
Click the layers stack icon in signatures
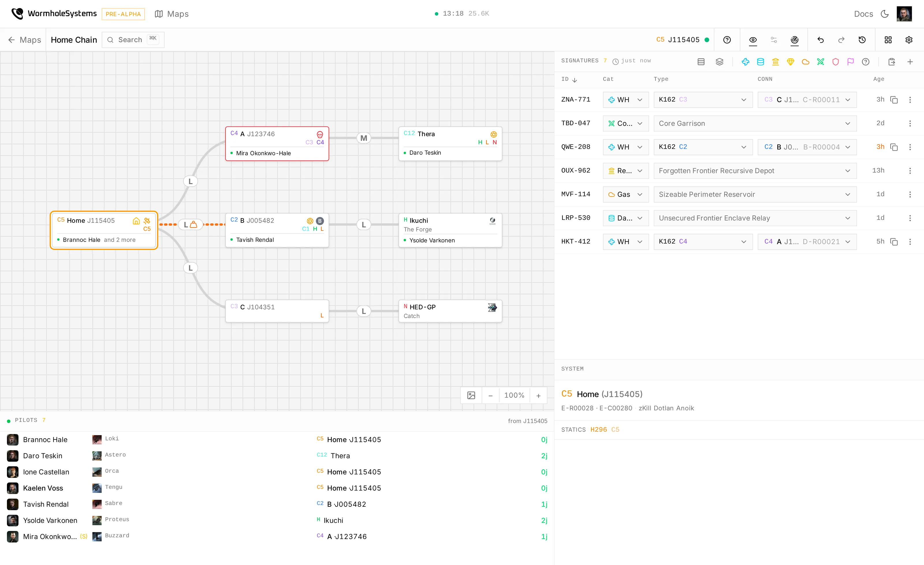(x=719, y=62)
